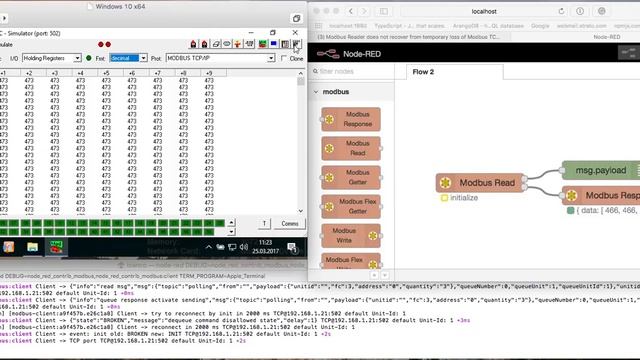This screenshot has width=640, height=360.
Task: Open the Google bookmark
Action: tap(540, 26)
